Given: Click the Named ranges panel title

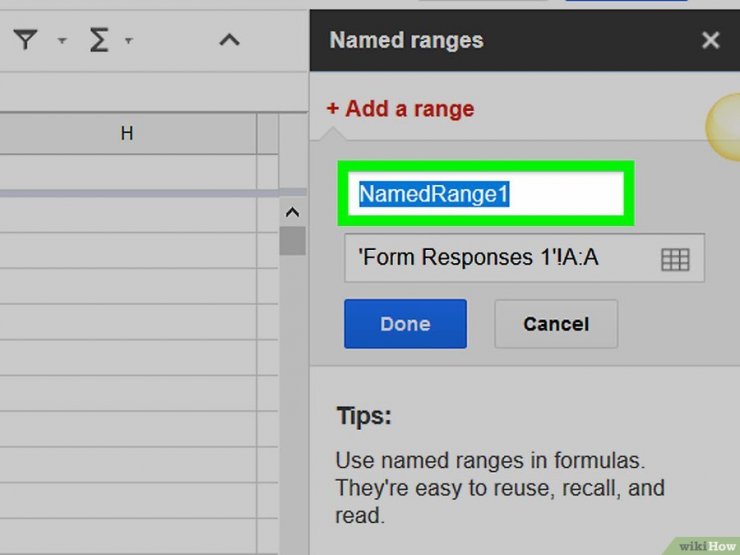Looking at the screenshot, I should click(406, 40).
